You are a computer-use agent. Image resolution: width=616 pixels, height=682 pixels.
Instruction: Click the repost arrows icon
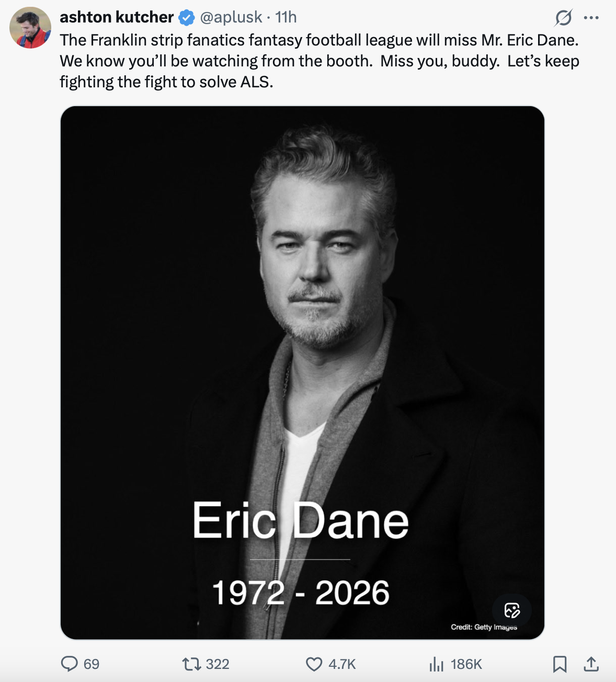[191, 664]
